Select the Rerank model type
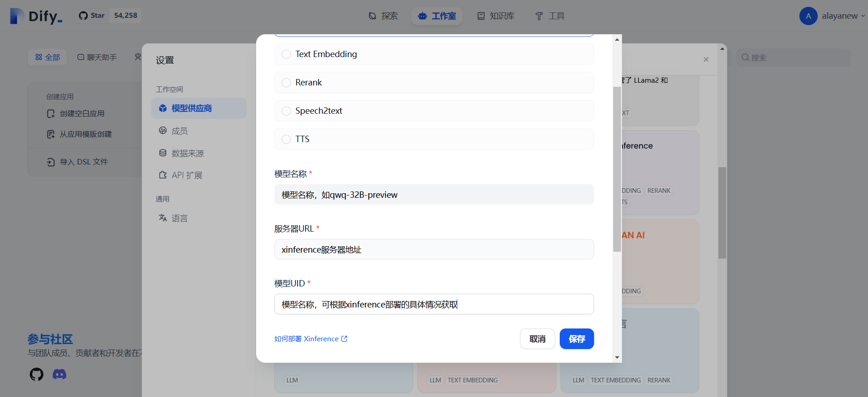This screenshot has height=397, width=868. click(286, 83)
